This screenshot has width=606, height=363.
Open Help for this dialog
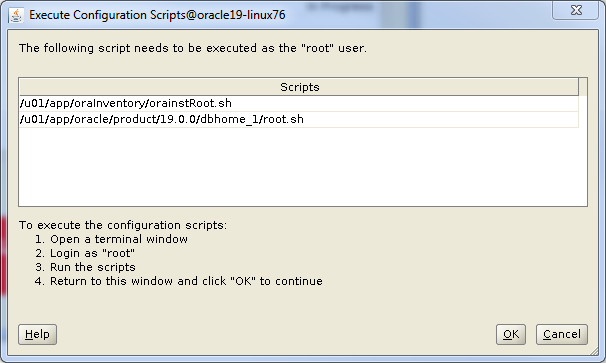(x=37, y=334)
